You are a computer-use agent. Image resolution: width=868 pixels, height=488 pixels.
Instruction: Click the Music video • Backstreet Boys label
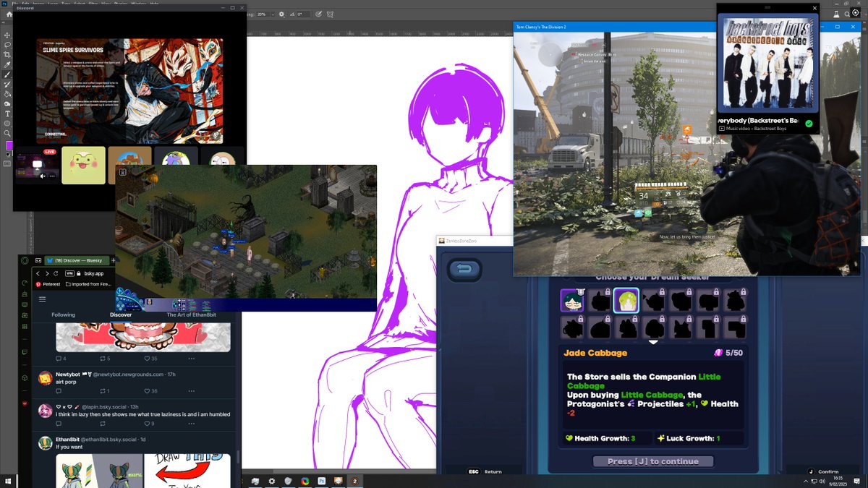(752, 129)
